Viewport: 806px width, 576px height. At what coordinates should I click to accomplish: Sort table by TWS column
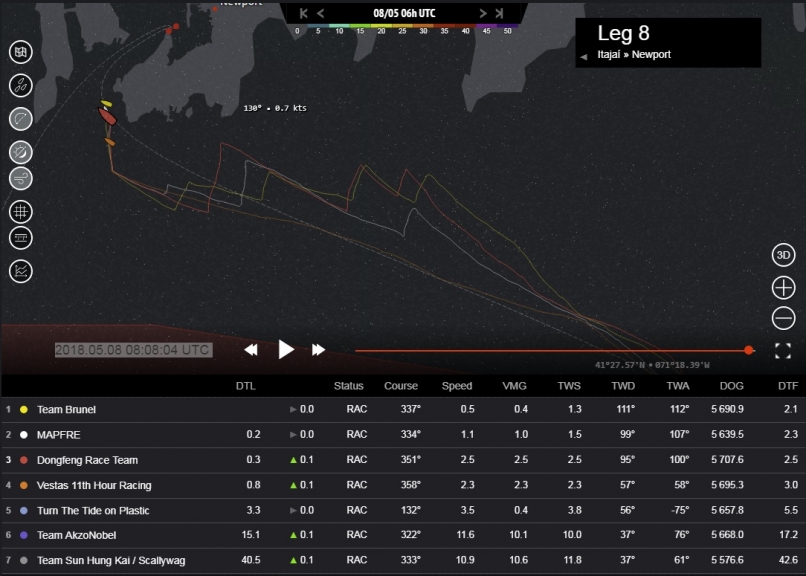(x=569, y=386)
